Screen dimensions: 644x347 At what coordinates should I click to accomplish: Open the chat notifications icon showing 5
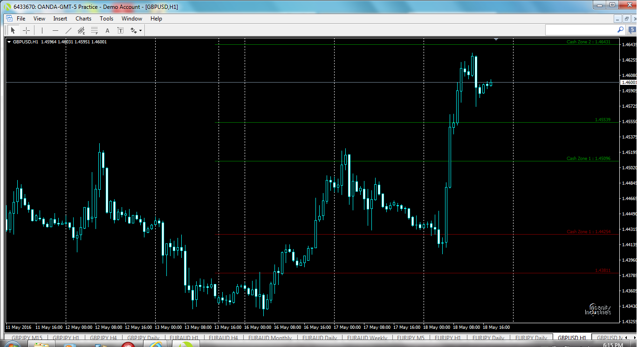[632, 29]
